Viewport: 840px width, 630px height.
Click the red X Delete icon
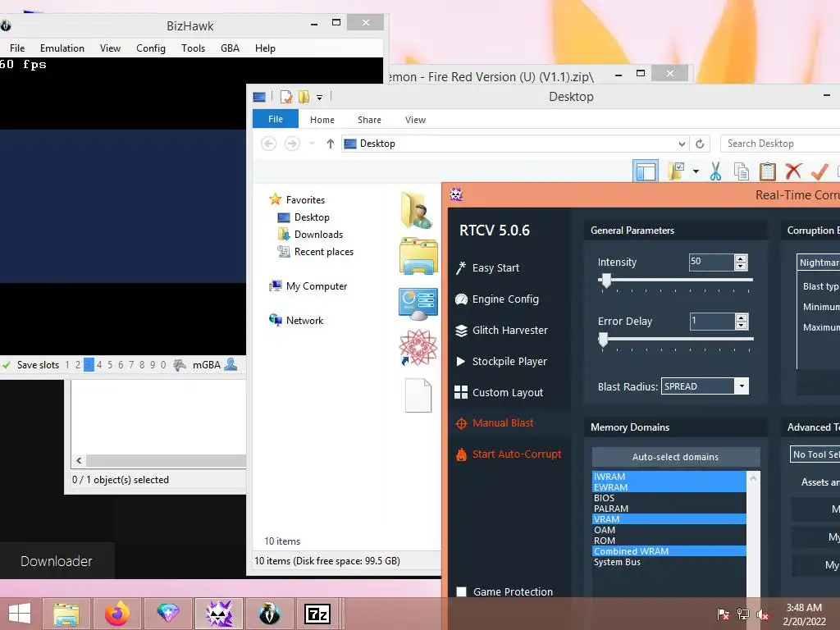click(793, 171)
